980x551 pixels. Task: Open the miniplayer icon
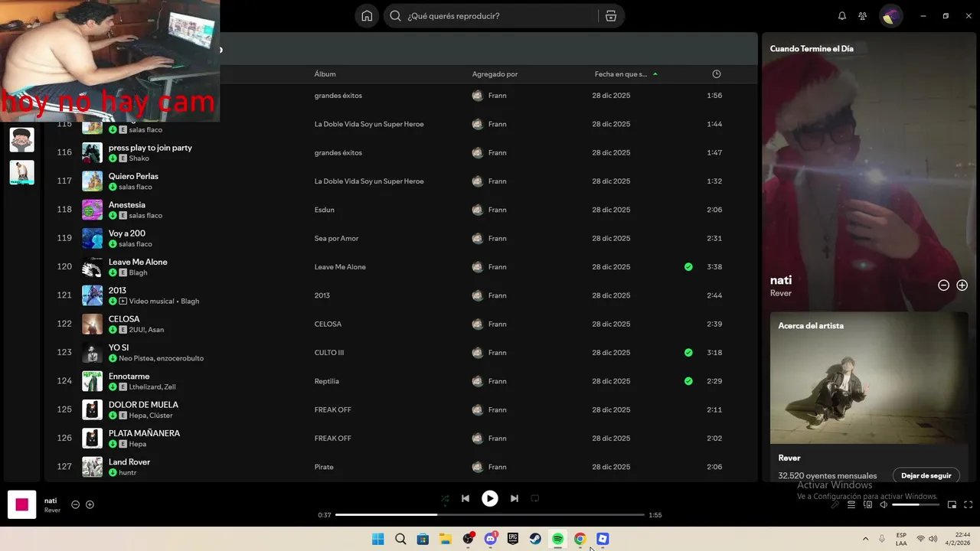point(952,504)
